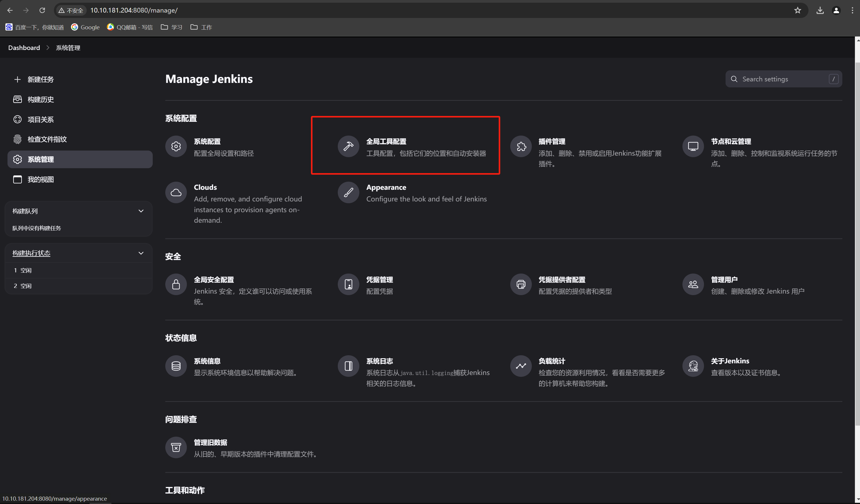Collapse the 构建执行状态 panel chevron

141,253
